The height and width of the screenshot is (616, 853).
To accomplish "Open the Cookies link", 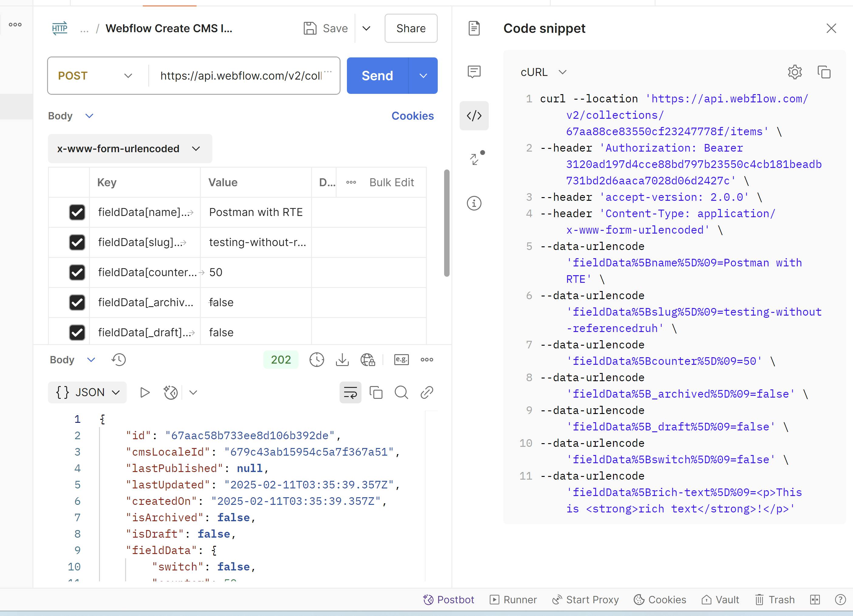I will click(x=412, y=116).
